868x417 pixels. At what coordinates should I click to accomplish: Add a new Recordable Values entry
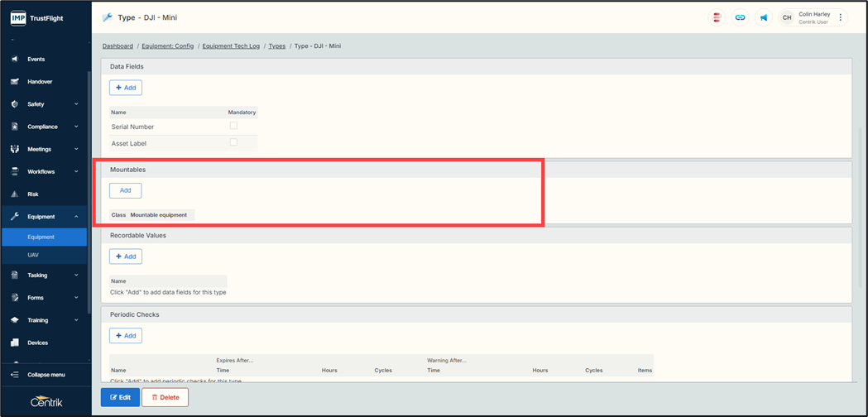click(x=126, y=256)
